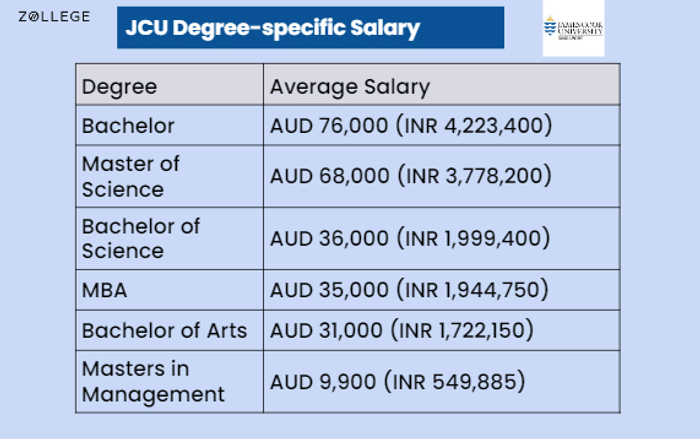Screen dimensions: 700x439
Task: Click the MBA degree cell
Action: 170,290
